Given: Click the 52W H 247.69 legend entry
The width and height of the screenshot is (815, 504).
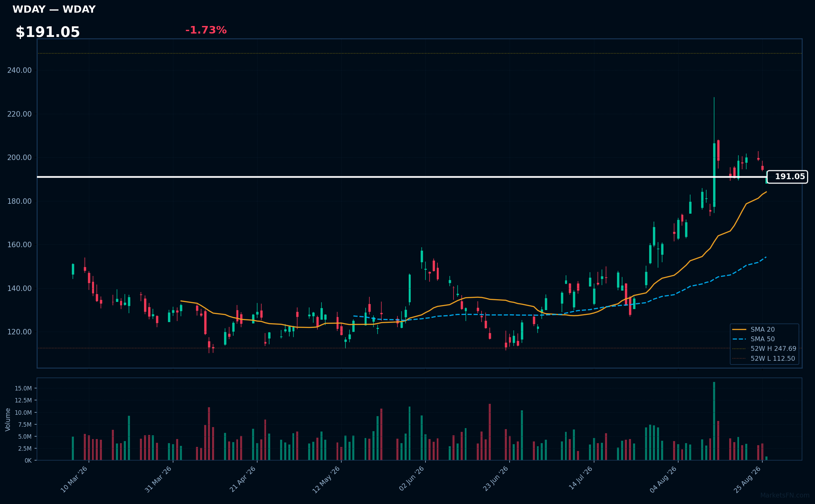Looking at the screenshot, I should tap(764, 348).
